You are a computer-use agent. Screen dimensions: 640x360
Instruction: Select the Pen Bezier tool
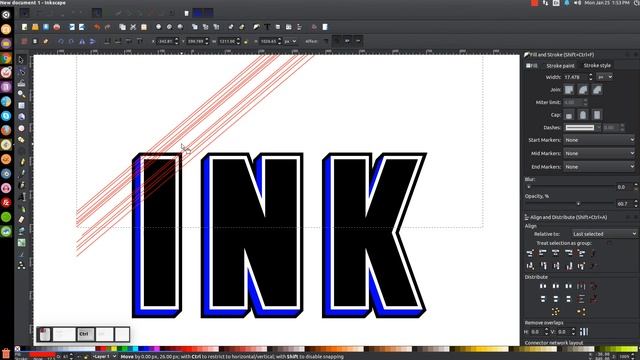tap(21, 173)
